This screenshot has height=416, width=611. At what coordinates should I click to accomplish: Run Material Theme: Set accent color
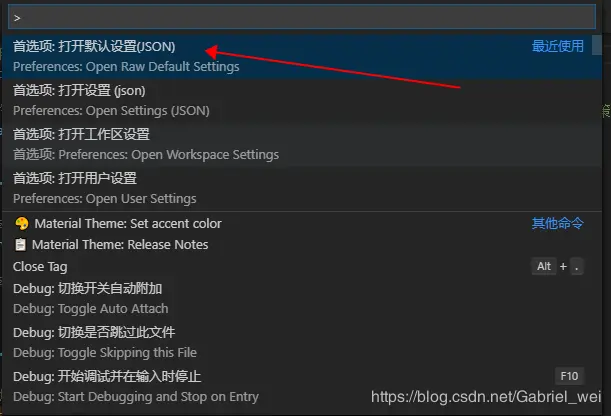point(302,224)
